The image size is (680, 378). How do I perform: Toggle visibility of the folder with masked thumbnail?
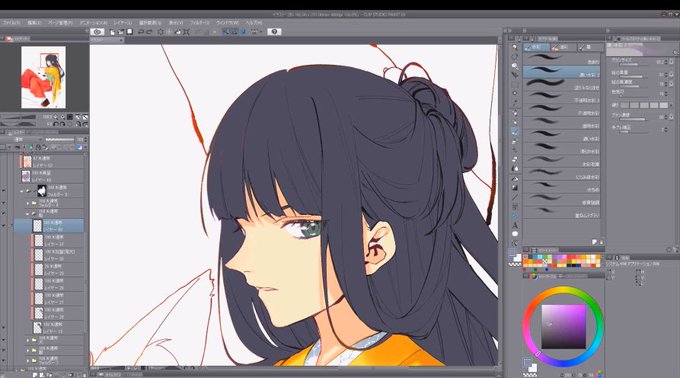(3, 190)
